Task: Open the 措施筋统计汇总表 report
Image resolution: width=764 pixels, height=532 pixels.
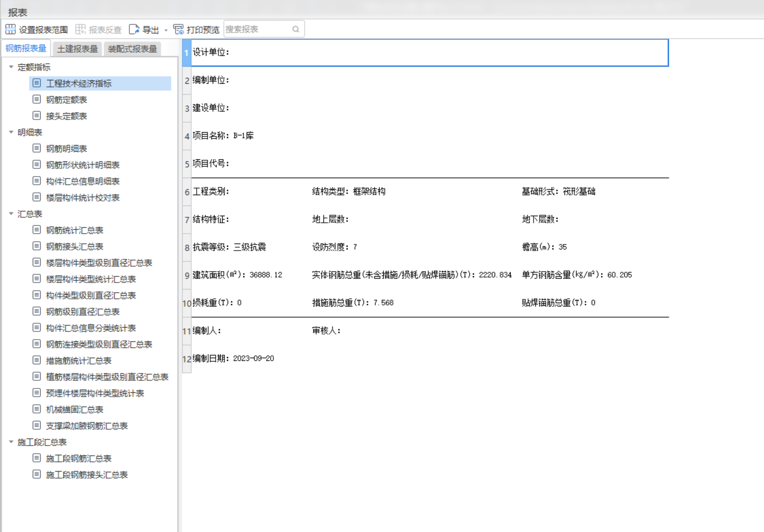Action: 79,360
